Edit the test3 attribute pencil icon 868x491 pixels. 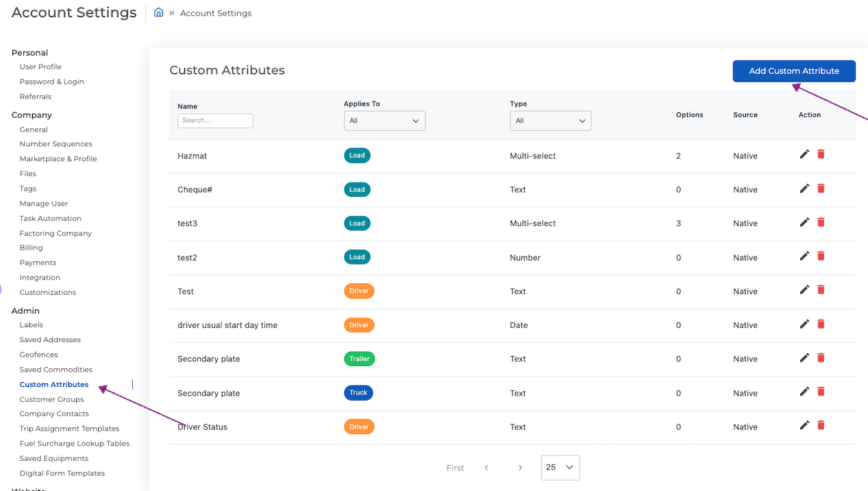coord(804,222)
